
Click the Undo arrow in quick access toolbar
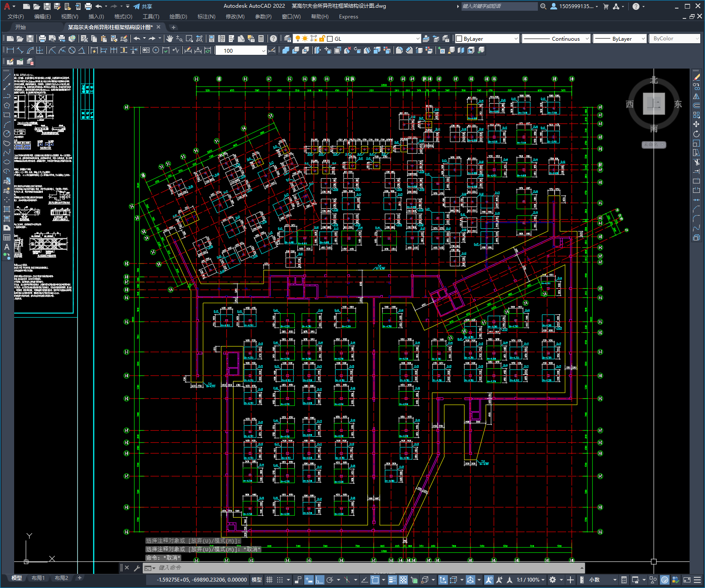pyautogui.click(x=99, y=6)
